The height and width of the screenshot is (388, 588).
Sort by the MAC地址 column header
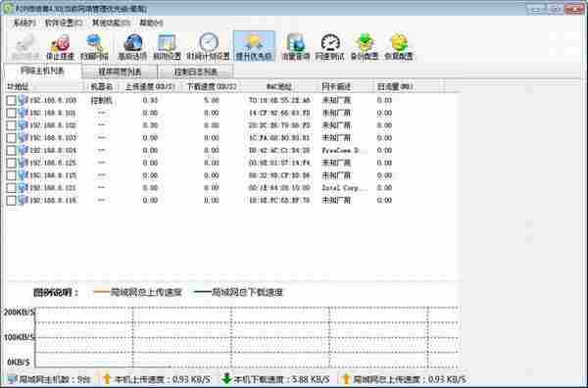(x=279, y=86)
